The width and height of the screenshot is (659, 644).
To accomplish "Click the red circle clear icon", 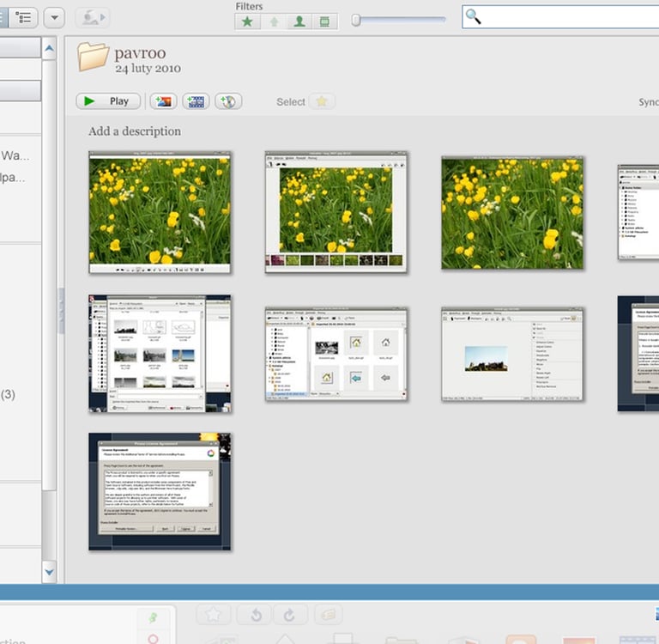I will coord(153,639).
